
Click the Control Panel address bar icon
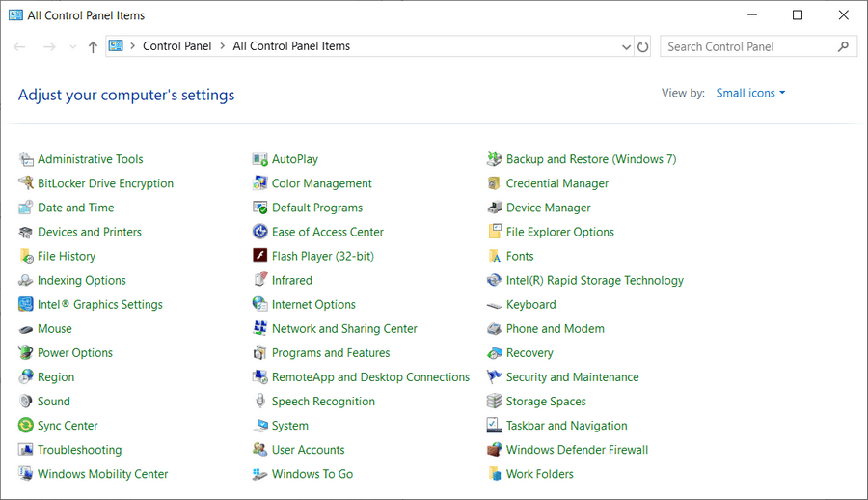[x=116, y=46]
